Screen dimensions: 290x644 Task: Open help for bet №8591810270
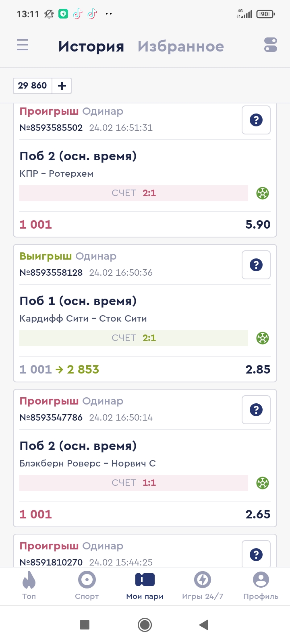(256, 554)
